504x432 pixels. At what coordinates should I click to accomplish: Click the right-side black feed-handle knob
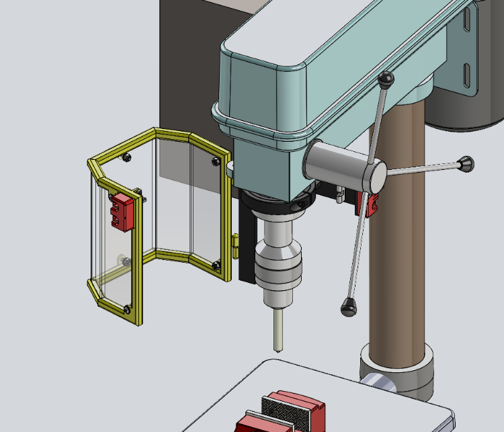(x=466, y=164)
